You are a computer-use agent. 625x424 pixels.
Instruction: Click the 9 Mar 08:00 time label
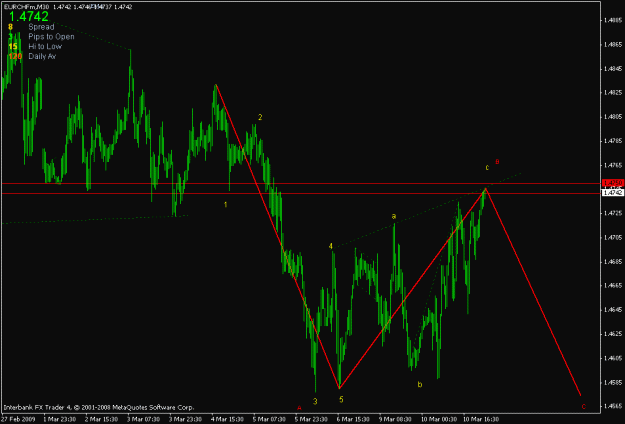click(x=395, y=419)
